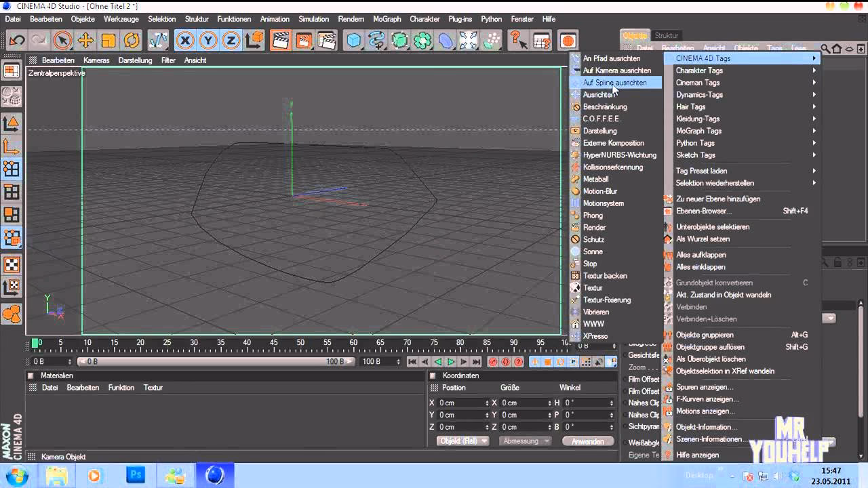Activate the Object Axis mode icon
Screen dimensions: 868x488
(12, 146)
